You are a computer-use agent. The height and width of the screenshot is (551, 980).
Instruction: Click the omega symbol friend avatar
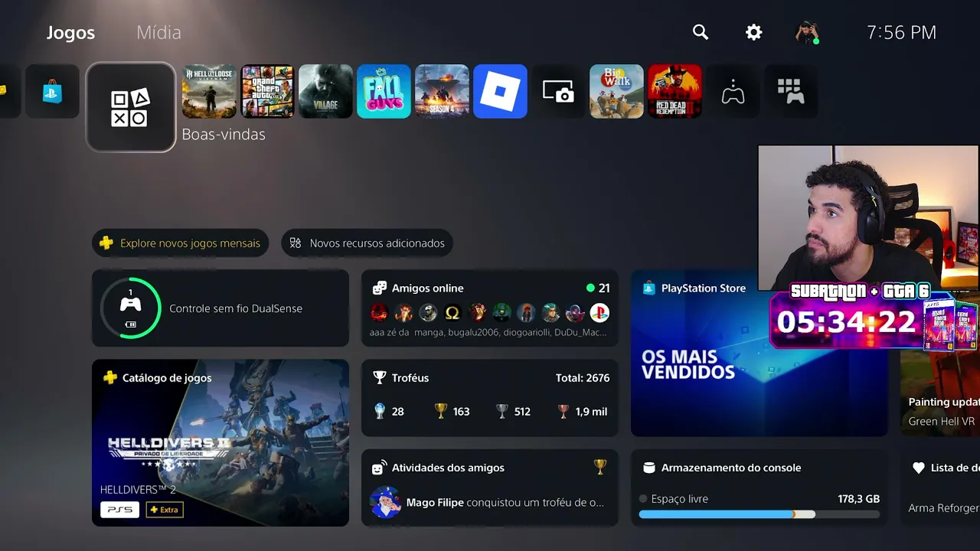(452, 312)
